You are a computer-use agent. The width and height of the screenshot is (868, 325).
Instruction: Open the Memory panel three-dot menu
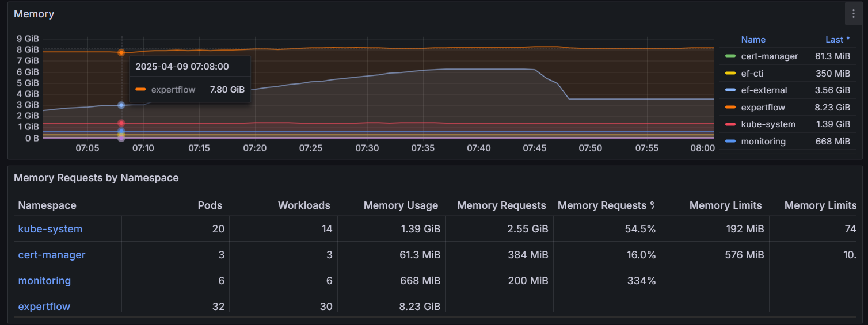[x=853, y=14]
